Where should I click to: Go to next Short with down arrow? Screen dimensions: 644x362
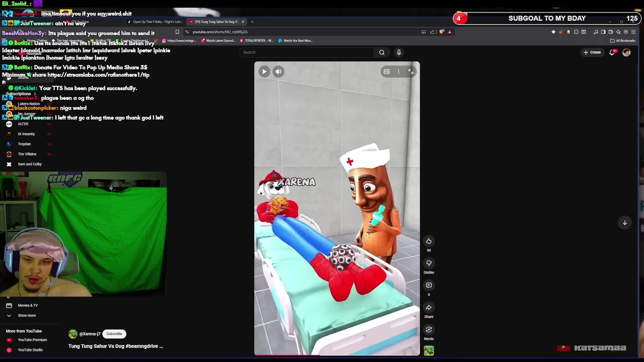pos(624,222)
